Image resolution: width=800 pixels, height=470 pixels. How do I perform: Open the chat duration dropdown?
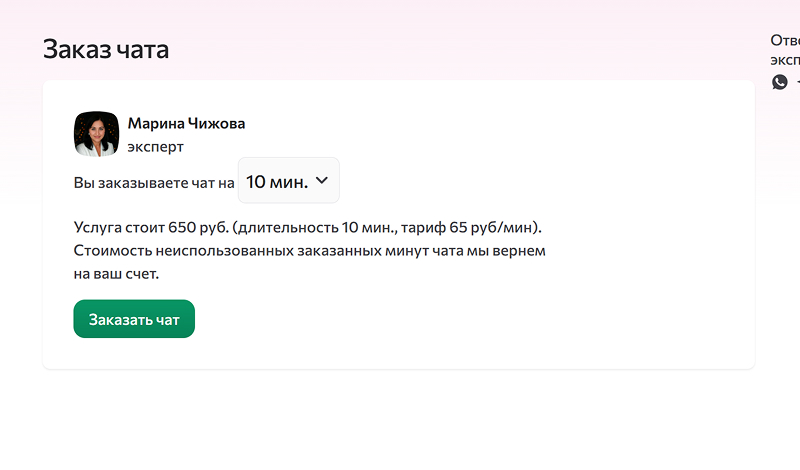click(288, 181)
